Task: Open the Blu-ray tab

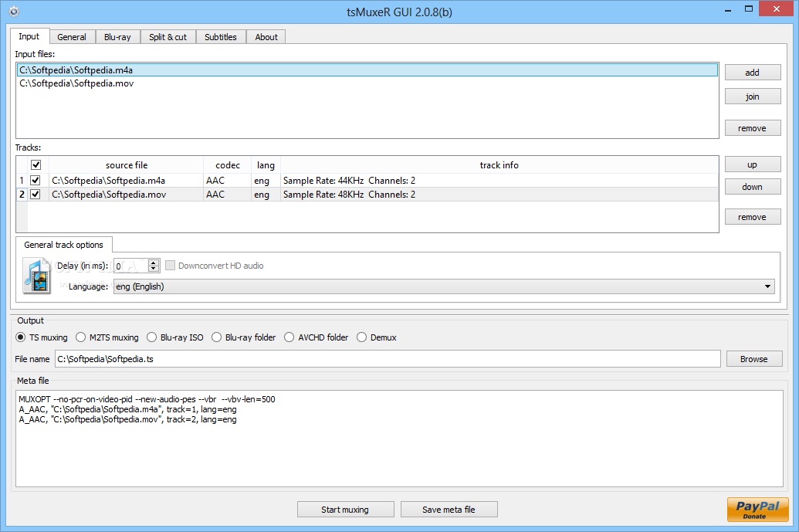Action: 117,37
